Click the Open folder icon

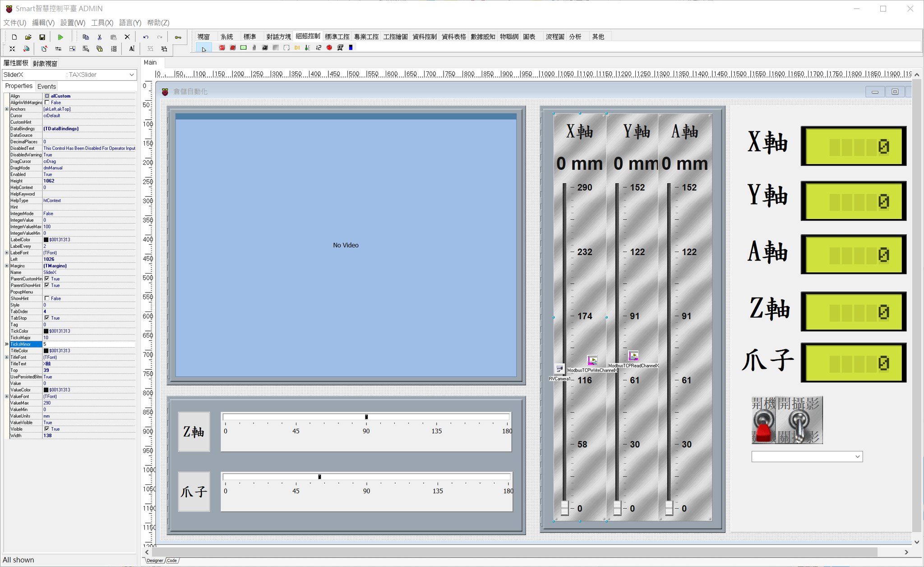point(28,37)
